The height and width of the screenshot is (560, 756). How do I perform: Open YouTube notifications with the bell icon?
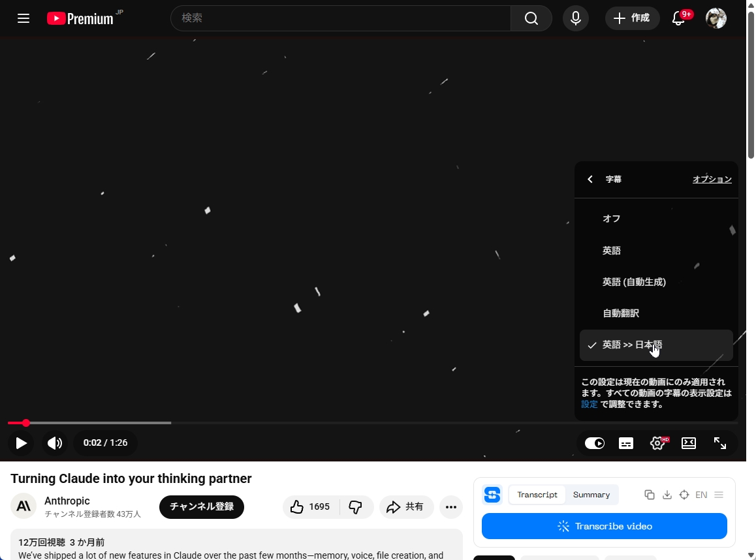click(x=678, y=18)
